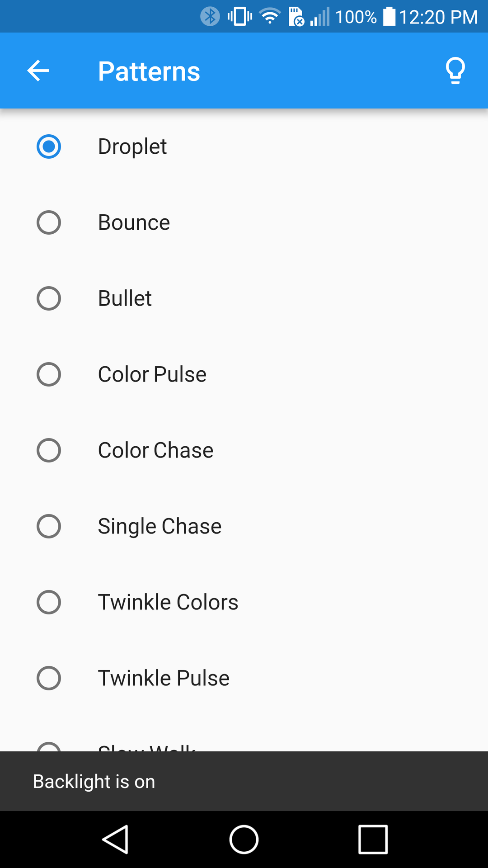Image resolution: width=488 pixels, height=868 pixels.
Task: Pick the Twinkle Colors pattern label
Action: pos(168,602)
